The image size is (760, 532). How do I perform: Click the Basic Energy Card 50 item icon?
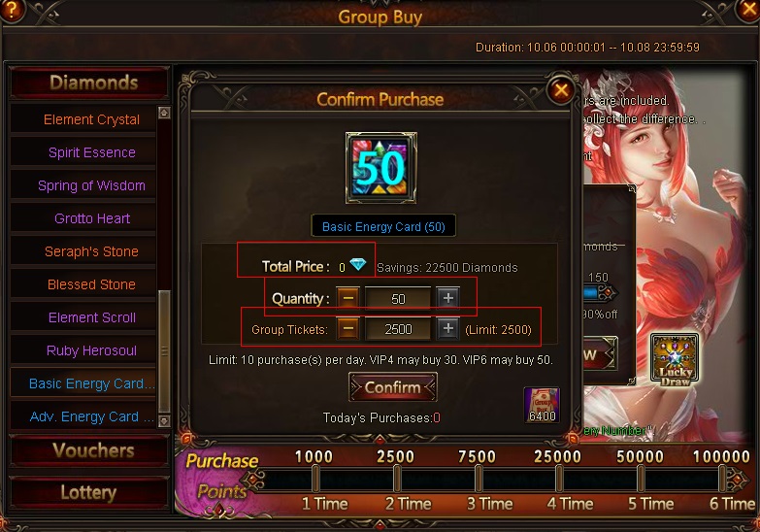380,168
